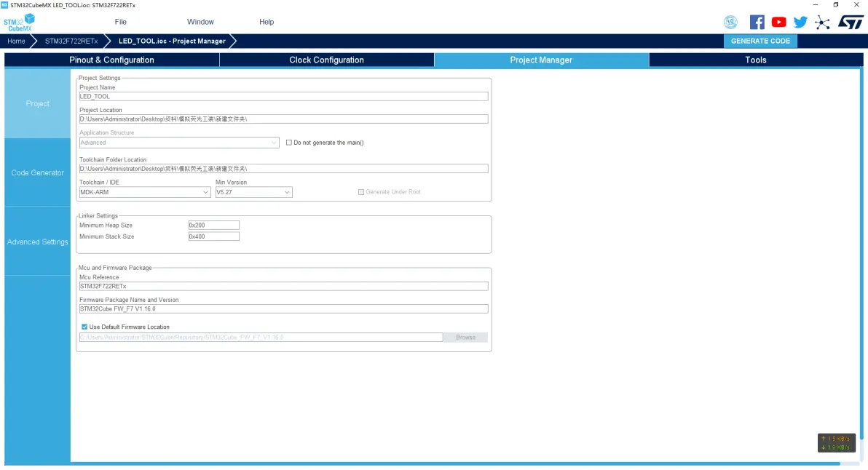Click the network speed monitor widget
Image resolution: width=868 pixels, height=470 pixels.
pos(837,443)
